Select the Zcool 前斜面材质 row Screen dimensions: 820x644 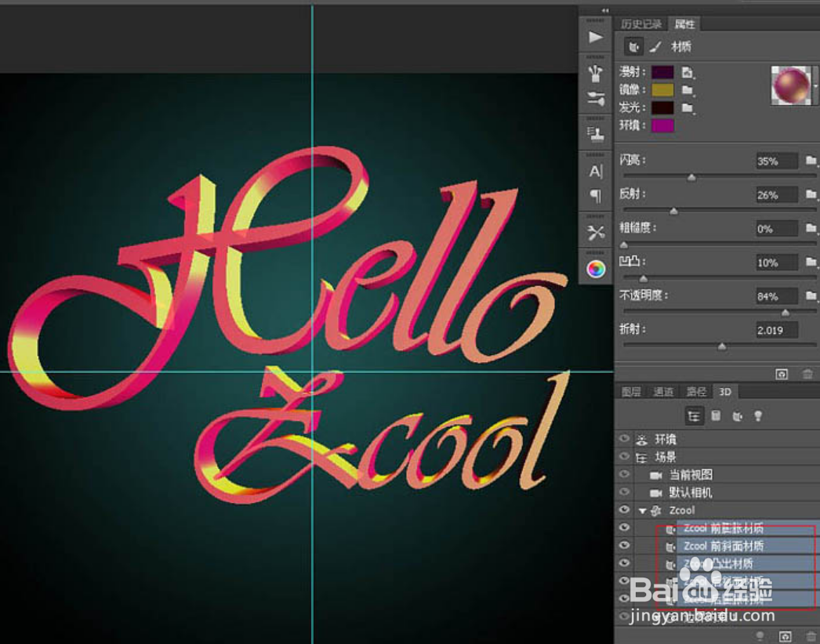[728, 546]
